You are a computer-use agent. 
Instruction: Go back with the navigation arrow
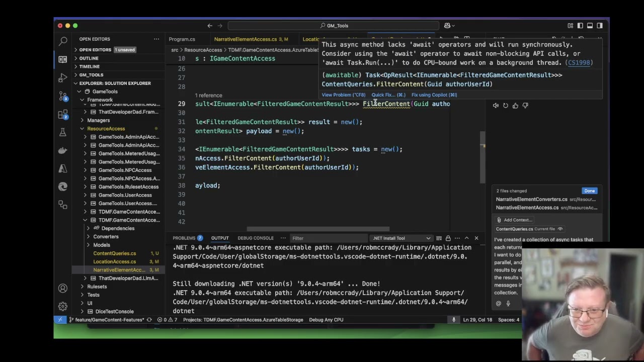click(210, 26)
